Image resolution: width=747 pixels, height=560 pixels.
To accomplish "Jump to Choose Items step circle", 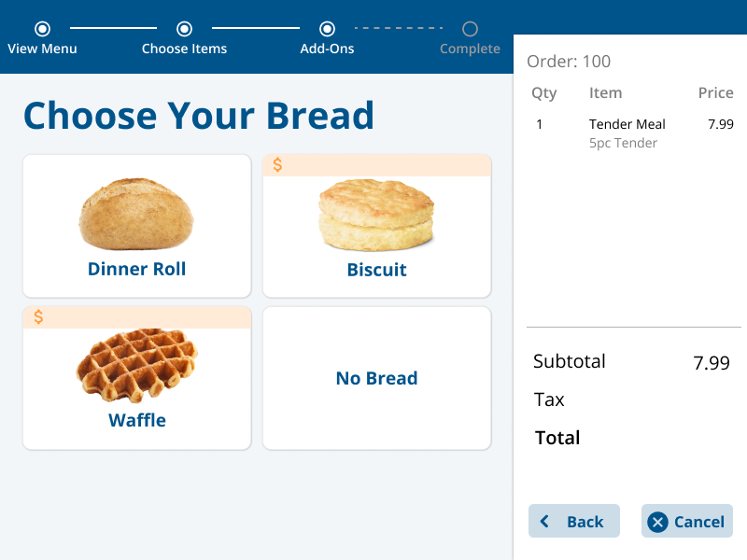I will pos(184,29).
